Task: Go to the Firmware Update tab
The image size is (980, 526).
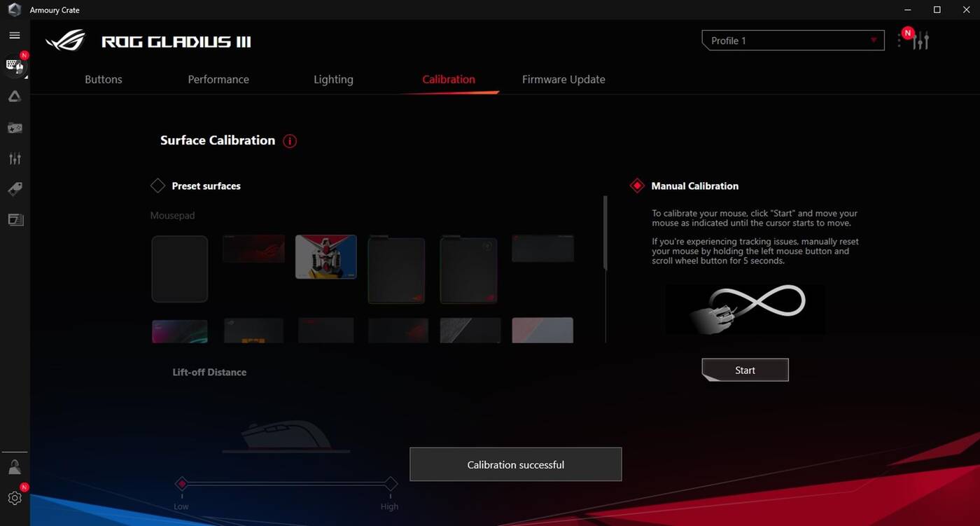Action: click(x=563, y=80)
